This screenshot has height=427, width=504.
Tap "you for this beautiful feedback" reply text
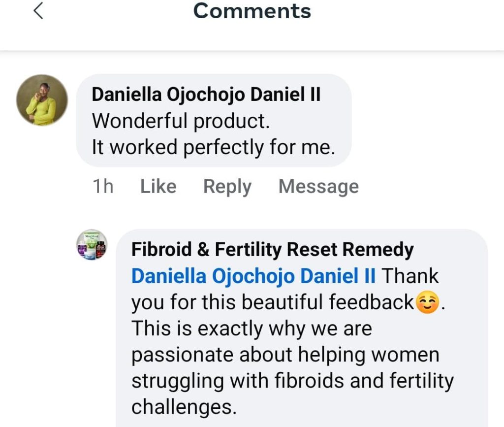tap(272, 302)
